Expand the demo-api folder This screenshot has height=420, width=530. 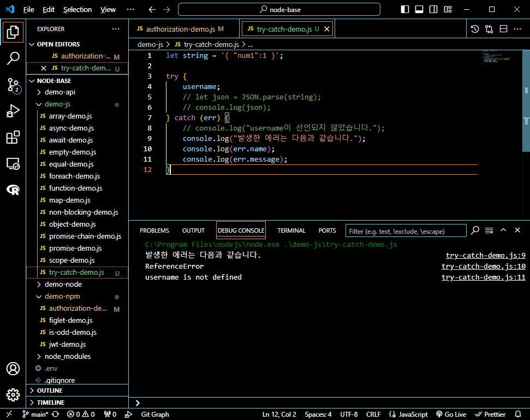[x=77, y=92]
